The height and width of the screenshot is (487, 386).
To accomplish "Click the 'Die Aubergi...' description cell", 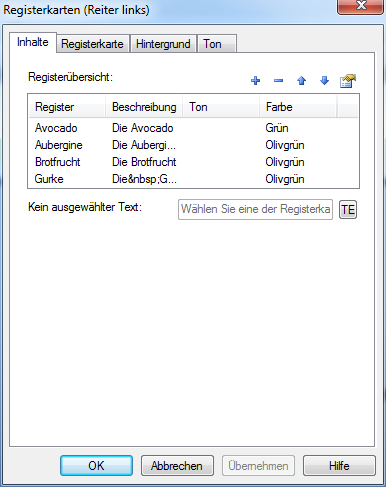I will [144, 145].
